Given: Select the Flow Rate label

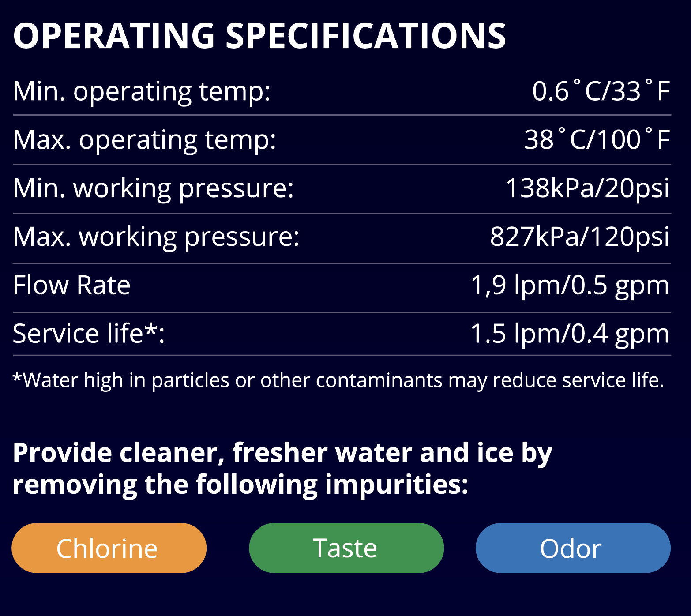Looking at the screenshot, I should click(x=71, y=285).
